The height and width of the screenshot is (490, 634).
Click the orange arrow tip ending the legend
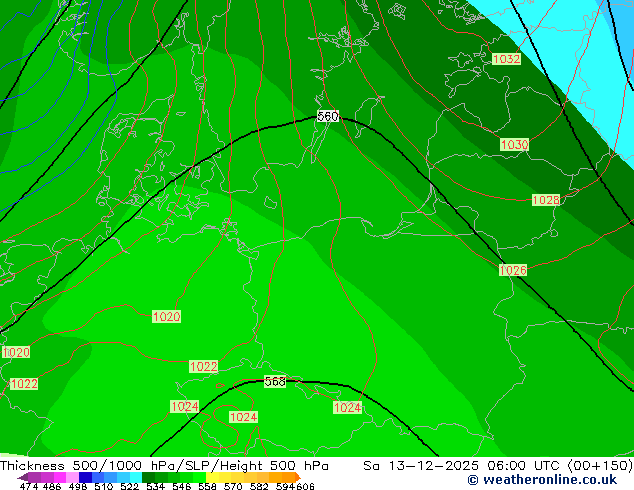click(x=298, y=477)
